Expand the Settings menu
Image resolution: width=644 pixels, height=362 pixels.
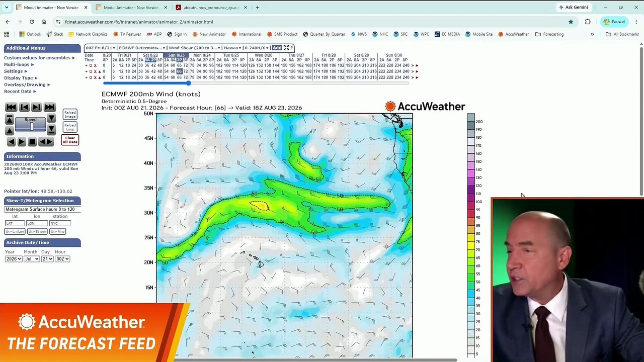click(16, 71)
